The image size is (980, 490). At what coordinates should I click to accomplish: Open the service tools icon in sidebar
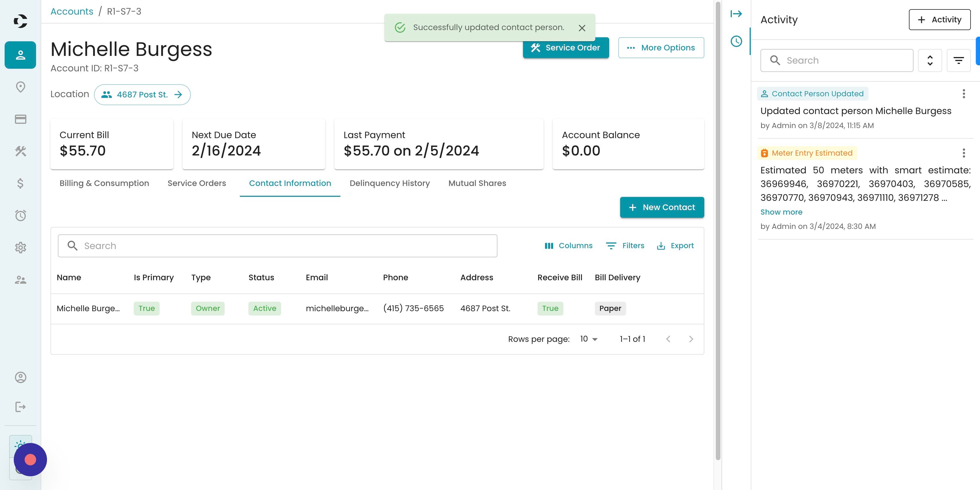[x=20, y=151]
